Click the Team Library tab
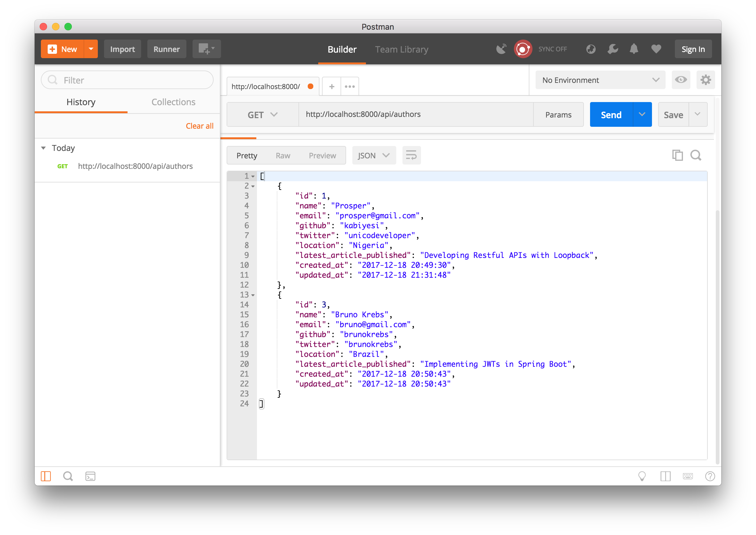Image resolution: width=756 pixels, height=535 pixels. 402,49
